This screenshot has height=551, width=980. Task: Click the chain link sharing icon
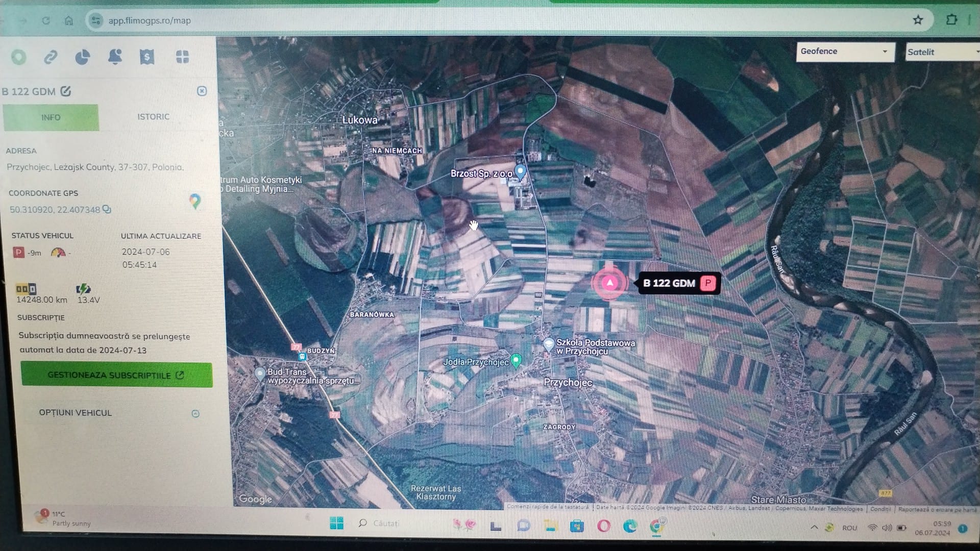[51, 57]
